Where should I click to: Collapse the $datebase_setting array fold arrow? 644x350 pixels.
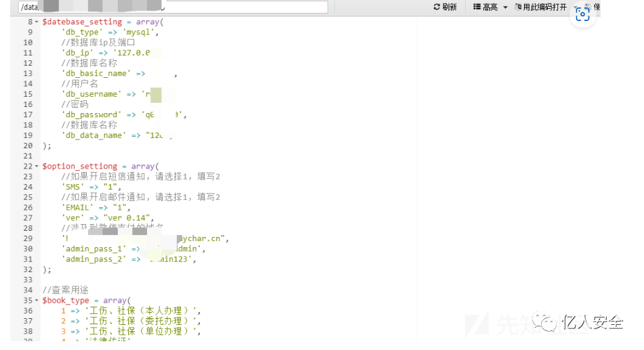[37, 22]
